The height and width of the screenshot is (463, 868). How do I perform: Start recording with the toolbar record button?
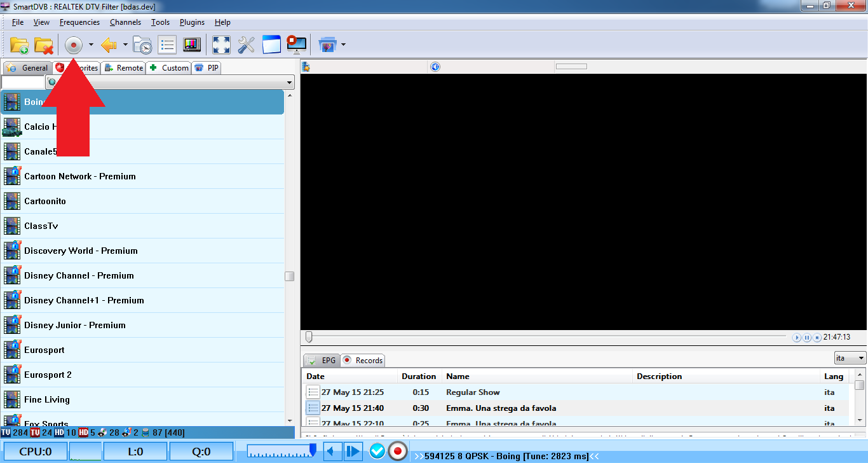[x=74, y=45]
